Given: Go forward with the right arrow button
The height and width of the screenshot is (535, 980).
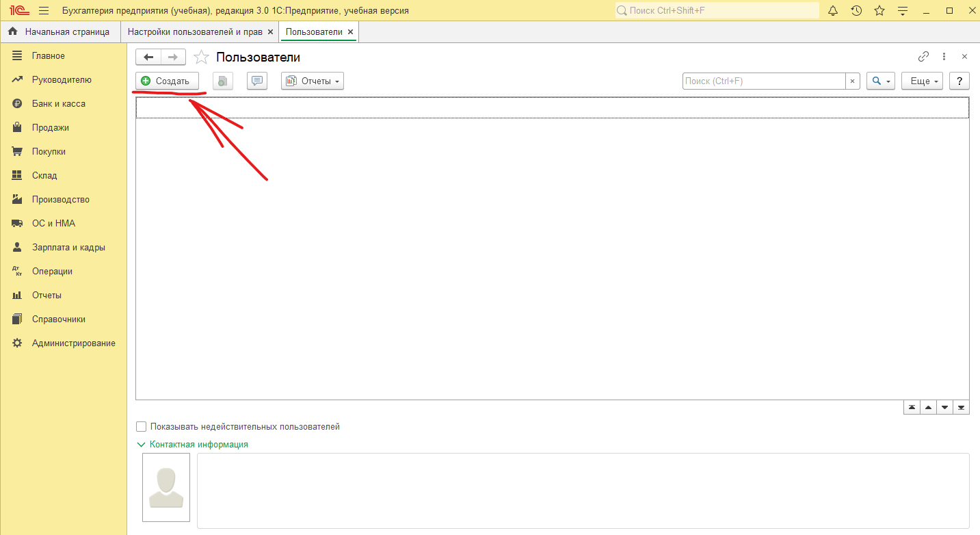Looking at the screenshot, I should tap(173, 57).
